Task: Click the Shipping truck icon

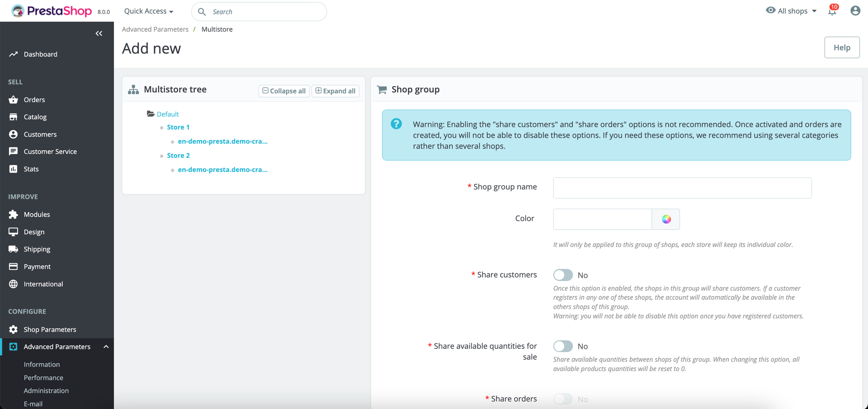Action: tap(13, 249)
